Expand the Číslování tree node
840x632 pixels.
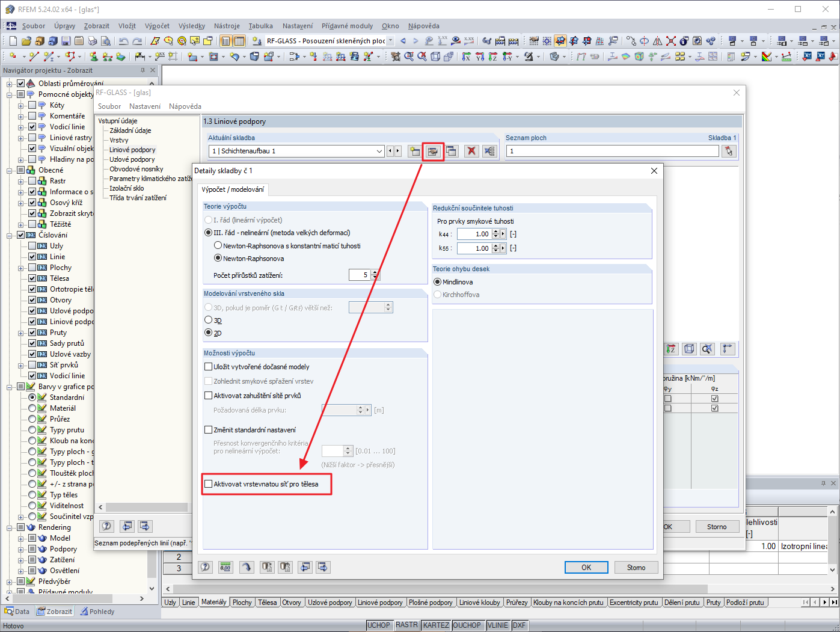point(10,235)
